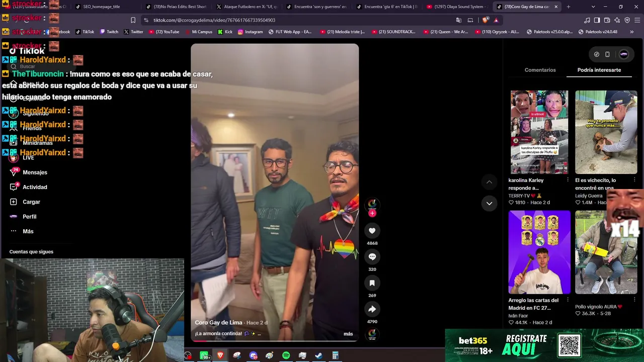
Task: Open Arreglo las cartas del Madrid thumbnail
Action: 539,252
